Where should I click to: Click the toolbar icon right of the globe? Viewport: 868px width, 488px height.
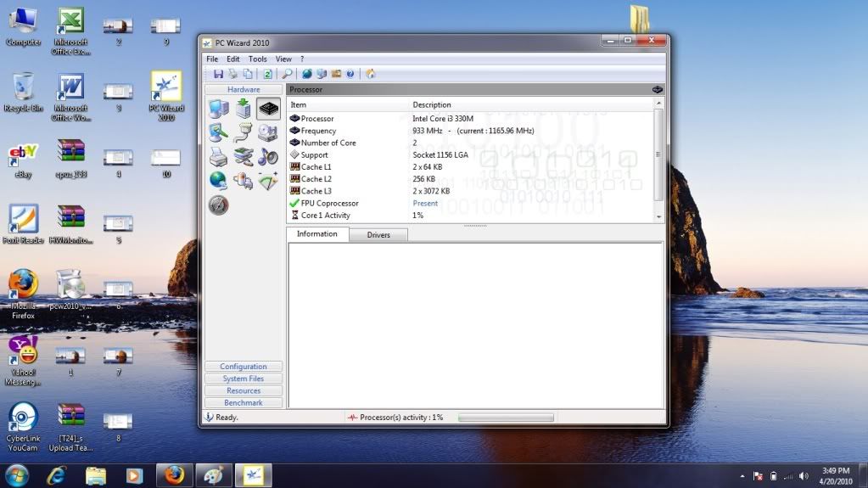click(322, 74)
